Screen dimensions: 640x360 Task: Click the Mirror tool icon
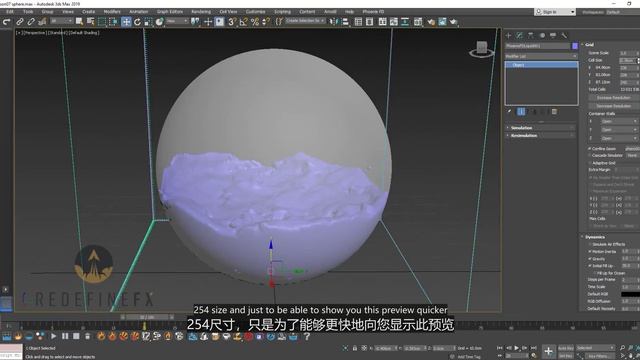pos(333,22)
